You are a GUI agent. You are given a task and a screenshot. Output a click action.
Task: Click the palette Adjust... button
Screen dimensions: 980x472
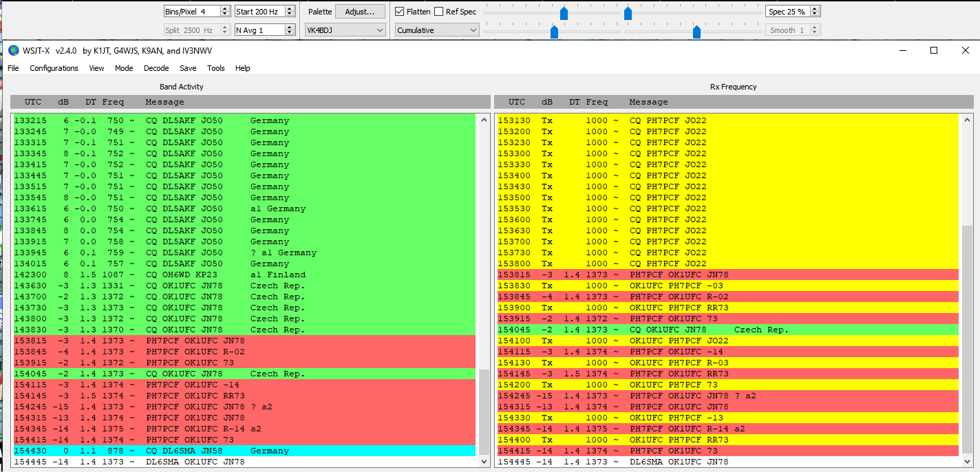360,12
